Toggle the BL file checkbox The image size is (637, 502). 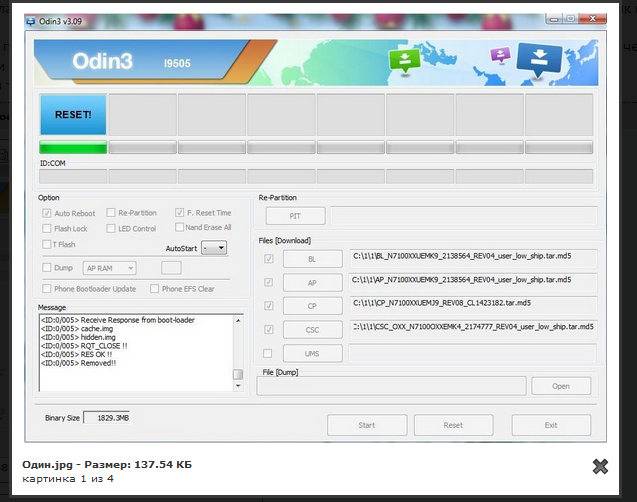coord(269,259)
